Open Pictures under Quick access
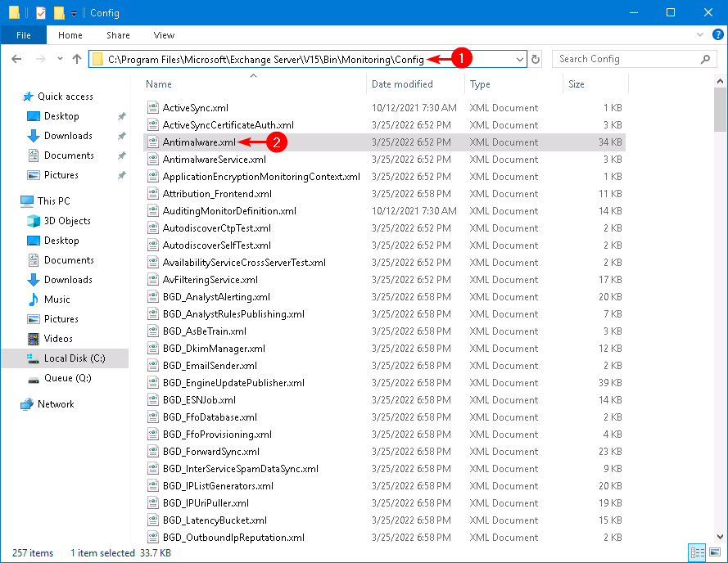Image resolution: width=728 pixels, height=563 pixels. pos(61,175)
